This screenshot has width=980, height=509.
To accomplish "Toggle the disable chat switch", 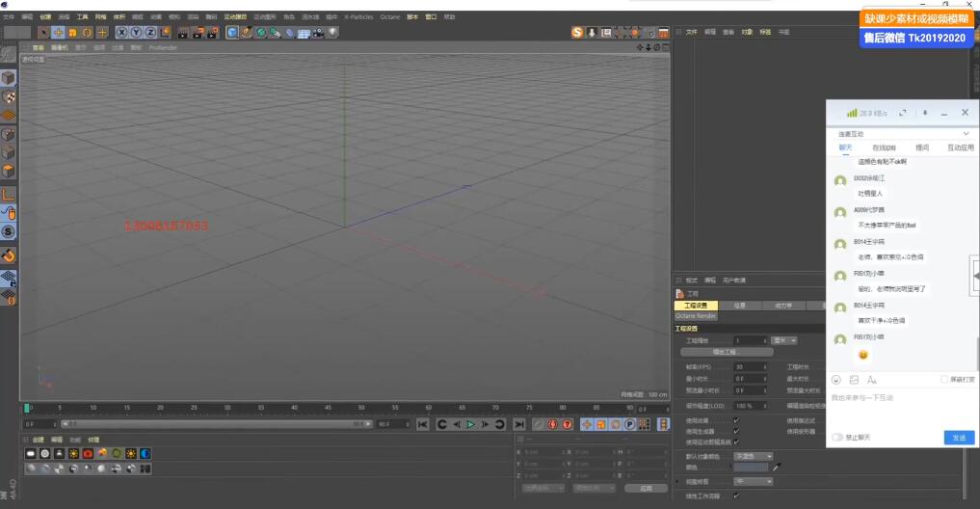I will pos(837,437).
